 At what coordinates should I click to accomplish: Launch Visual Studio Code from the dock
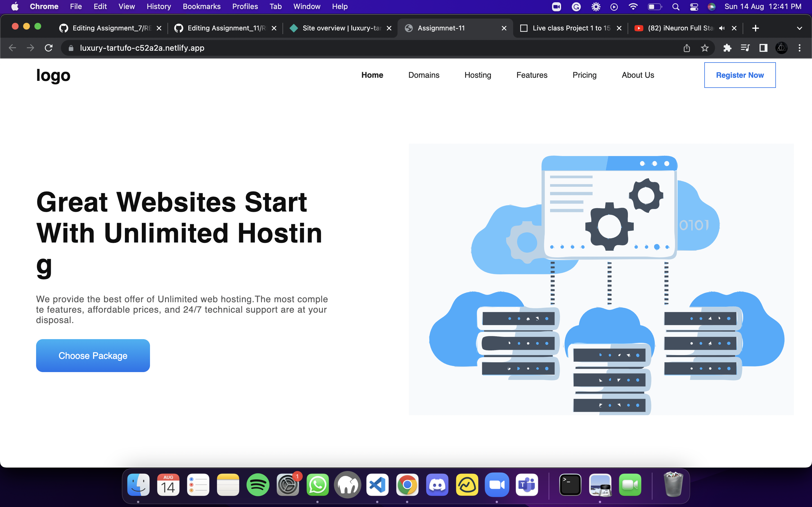[x=378, y=484]
